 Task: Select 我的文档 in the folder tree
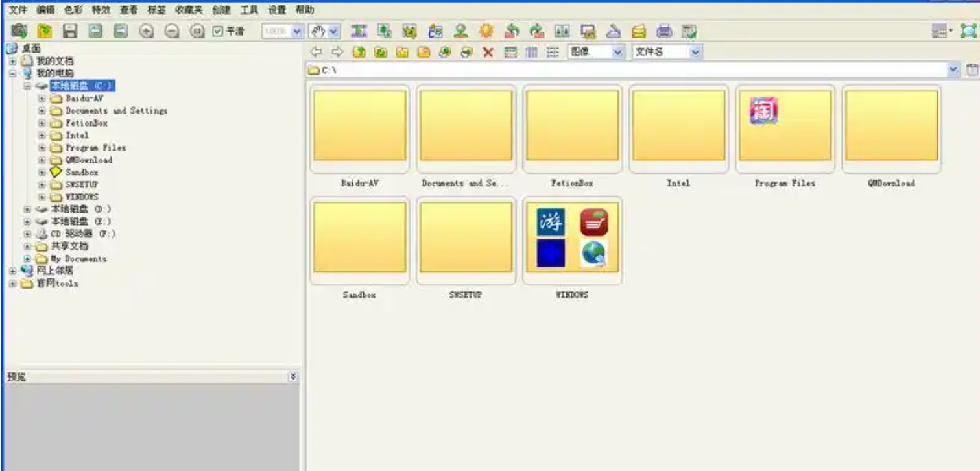click(54, 61)
